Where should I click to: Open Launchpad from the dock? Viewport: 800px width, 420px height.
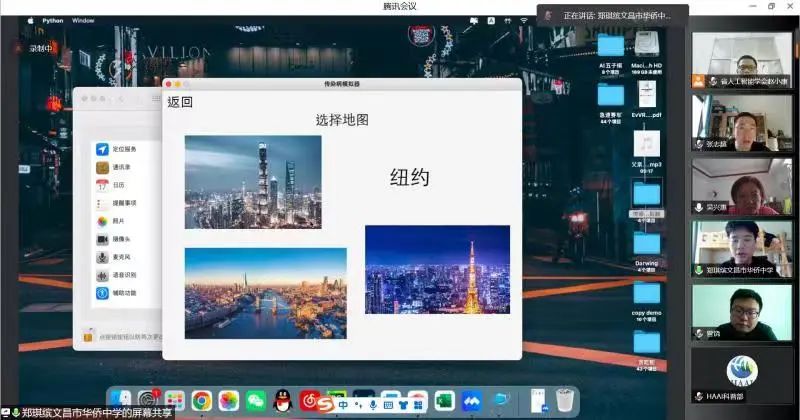point(174,401)
